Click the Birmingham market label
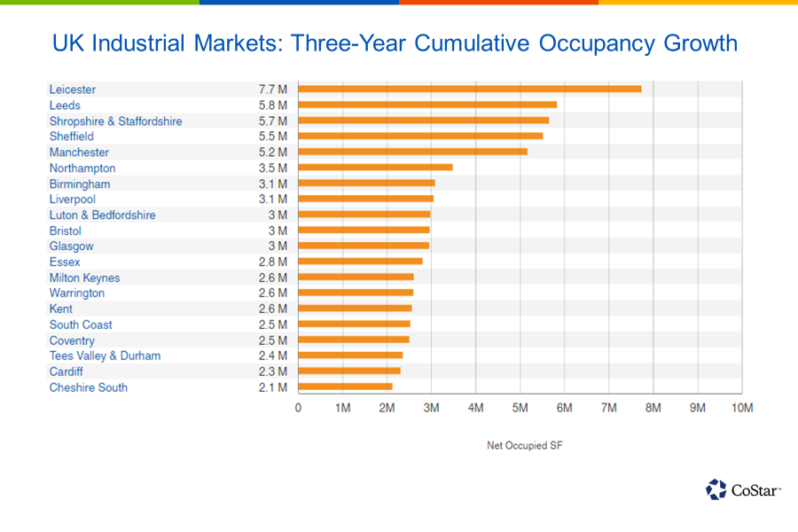This screenshot has height=532, width=798. pyautogui.click(x=81, y=184)
